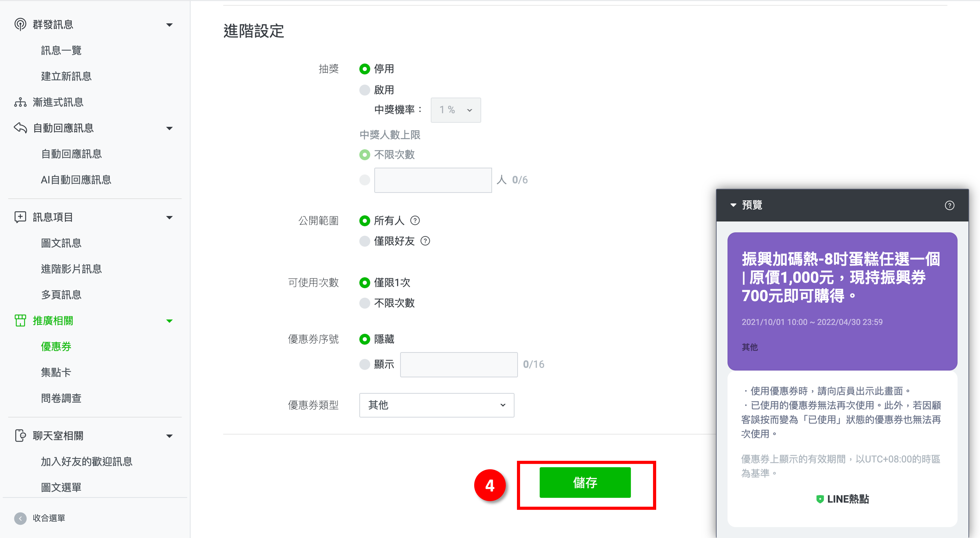Select 啟用 radio for 抽獎
980x538 pixels.
pyautogui.click(x=364, y=90)
